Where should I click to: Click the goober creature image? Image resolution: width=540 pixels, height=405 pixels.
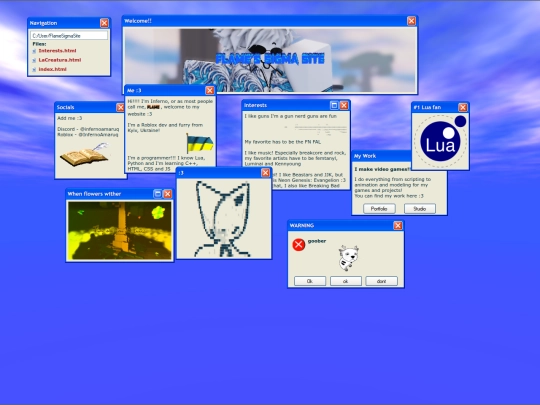pos(348,258)
